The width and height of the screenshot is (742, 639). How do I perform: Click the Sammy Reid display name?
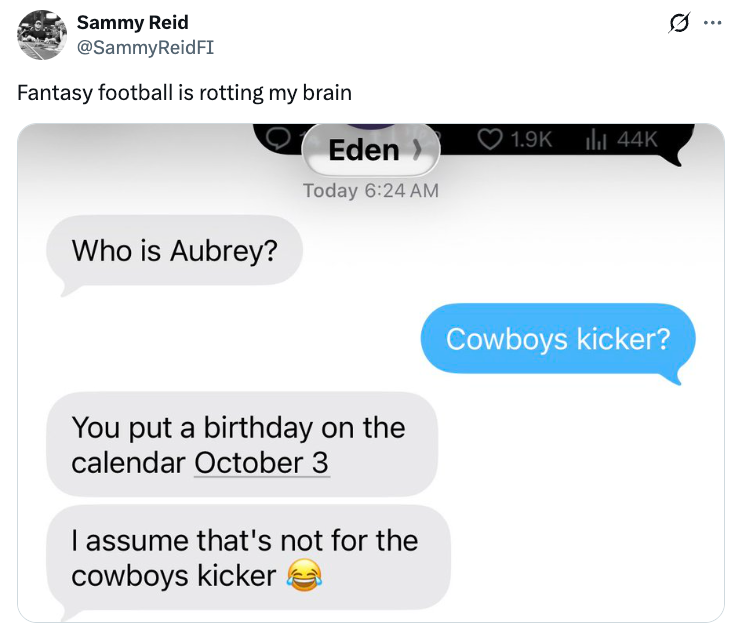click(x=132, y=22)
